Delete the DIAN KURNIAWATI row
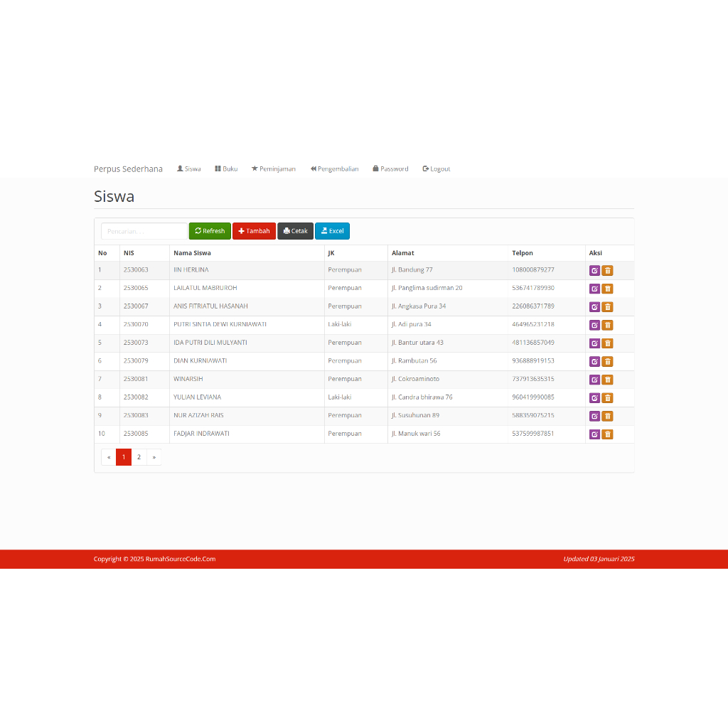This screenshot has height=728, width=728. coord(607,361)
